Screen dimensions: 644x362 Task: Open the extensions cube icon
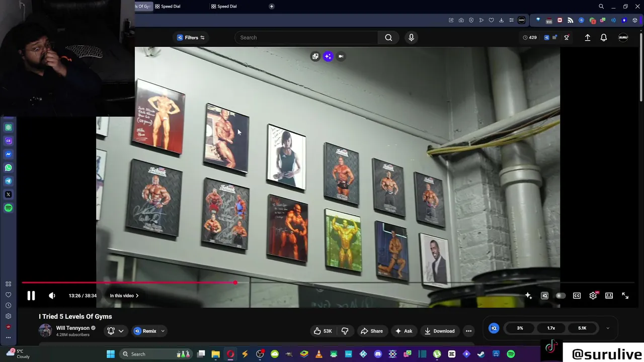click(634, 20)
